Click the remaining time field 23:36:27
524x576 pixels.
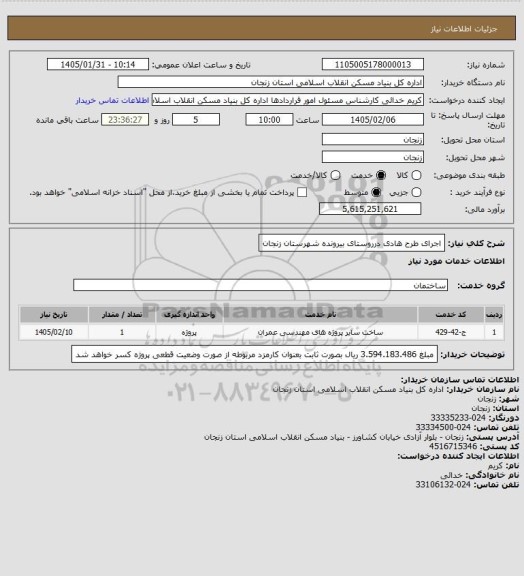point(125,120)
